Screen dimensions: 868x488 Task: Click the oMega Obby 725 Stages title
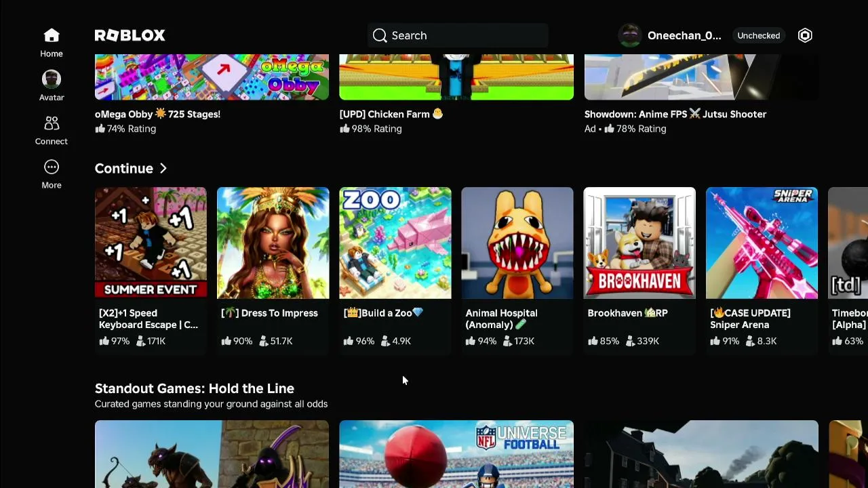tap(157, 114)
